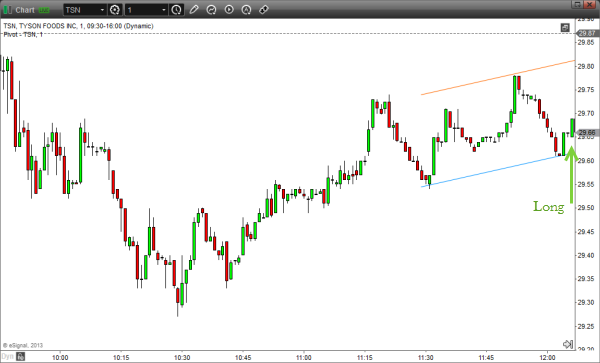Click the 10:45 time axis label
The height and width of the screenshot is (363, 600).
tap(243, 358)
